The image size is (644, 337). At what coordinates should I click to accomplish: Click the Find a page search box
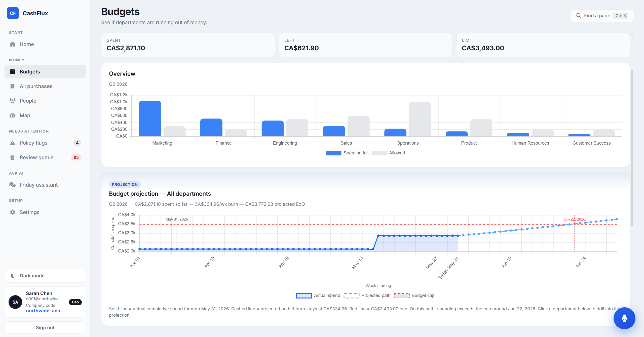(602, 16)
